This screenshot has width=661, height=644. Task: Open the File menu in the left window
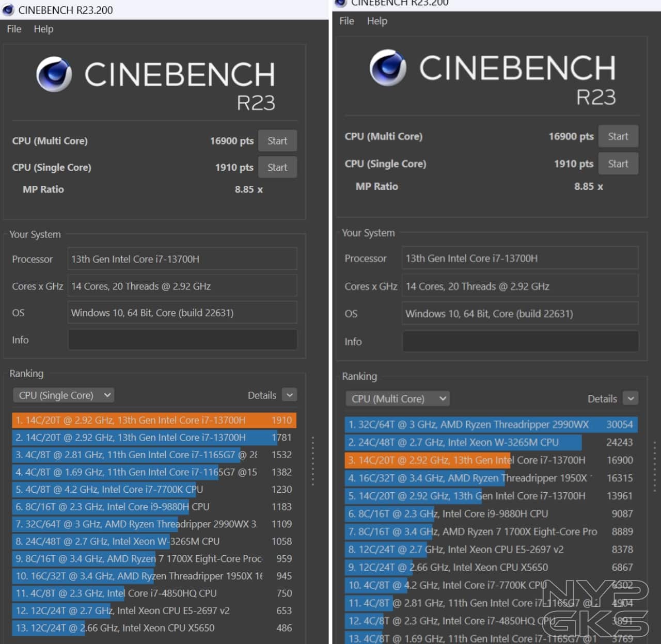pyautogui.click(x=14, y=29)
